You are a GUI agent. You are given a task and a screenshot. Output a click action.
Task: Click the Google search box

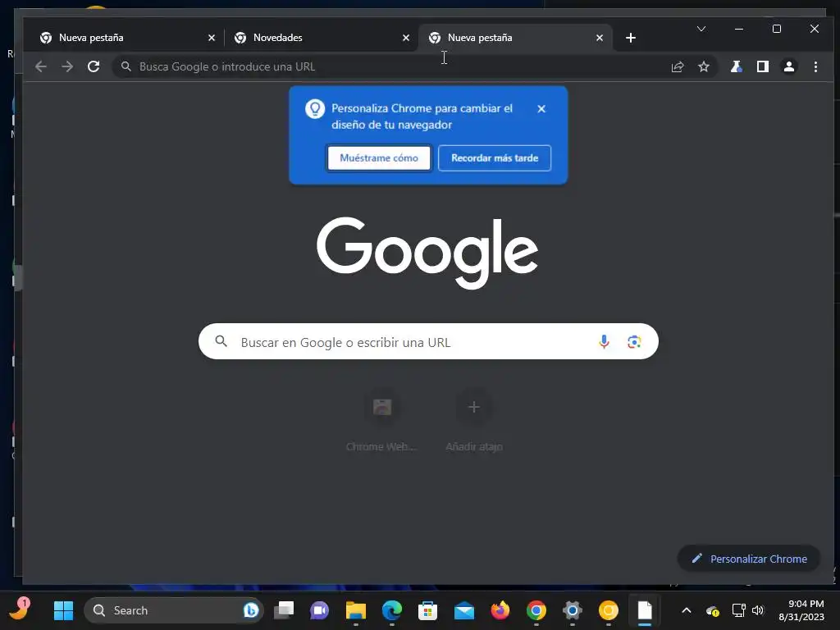click(x=428, y=341)
